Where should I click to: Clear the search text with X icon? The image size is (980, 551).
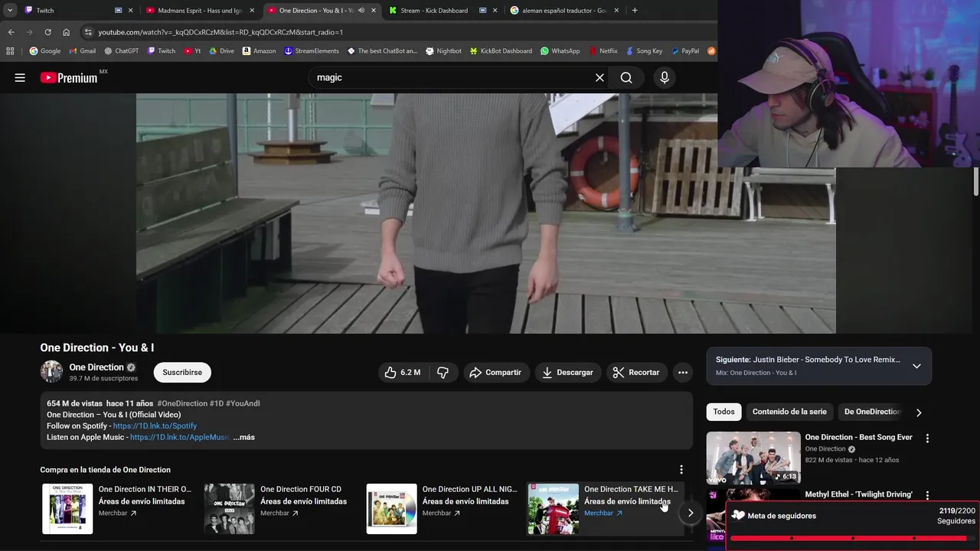tap(599, 77)
